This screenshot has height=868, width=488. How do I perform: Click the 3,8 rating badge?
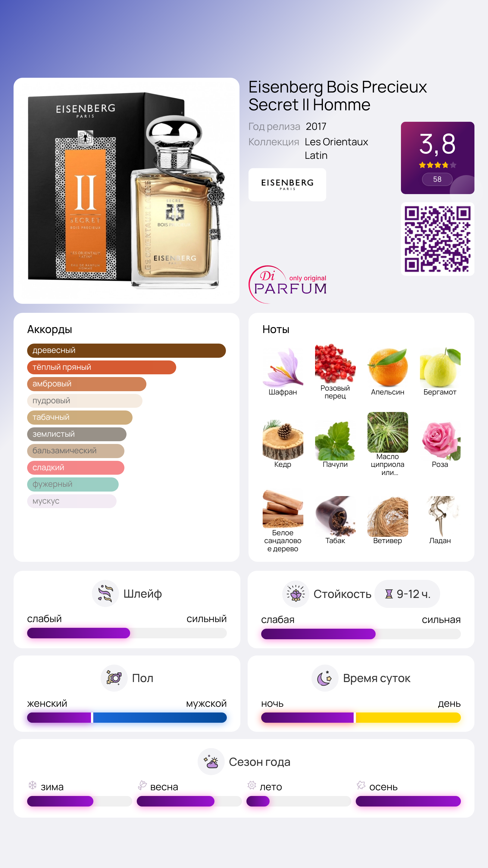(437, 158)
